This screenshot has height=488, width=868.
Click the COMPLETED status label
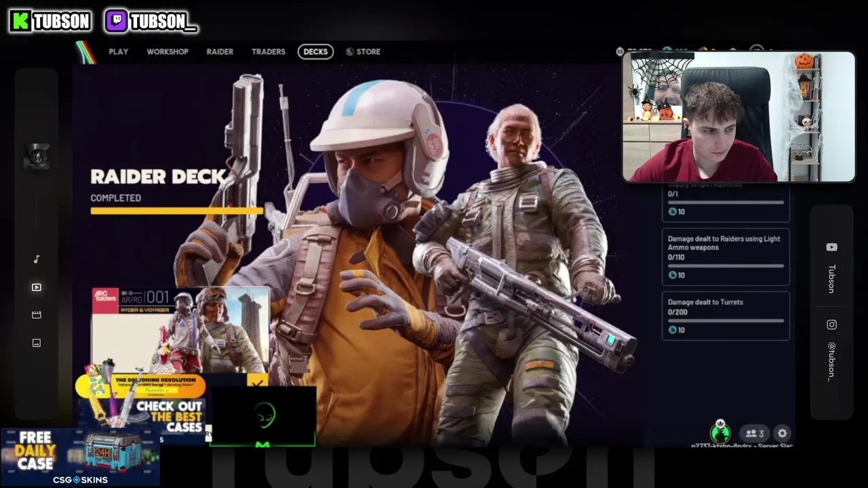point(116,198)
